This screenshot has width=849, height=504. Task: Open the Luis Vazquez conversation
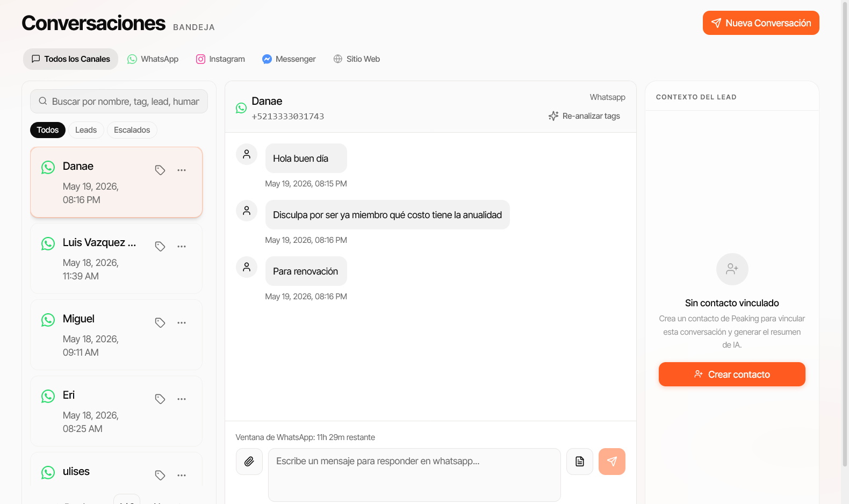[116, 258]
